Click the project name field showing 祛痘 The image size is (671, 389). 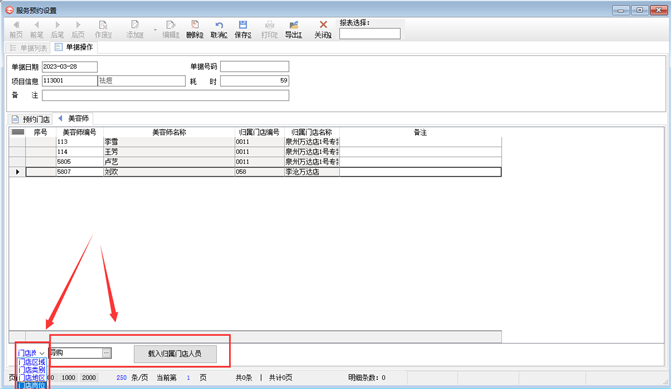(142, 80)
